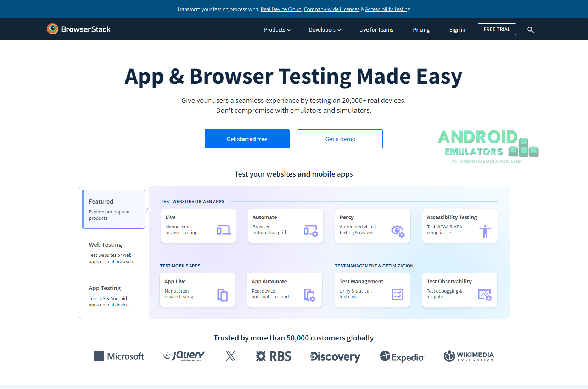The width and height of the screenshot is (588, 389).
Task: Click the Test Management checklist icon
Action: 397,295
